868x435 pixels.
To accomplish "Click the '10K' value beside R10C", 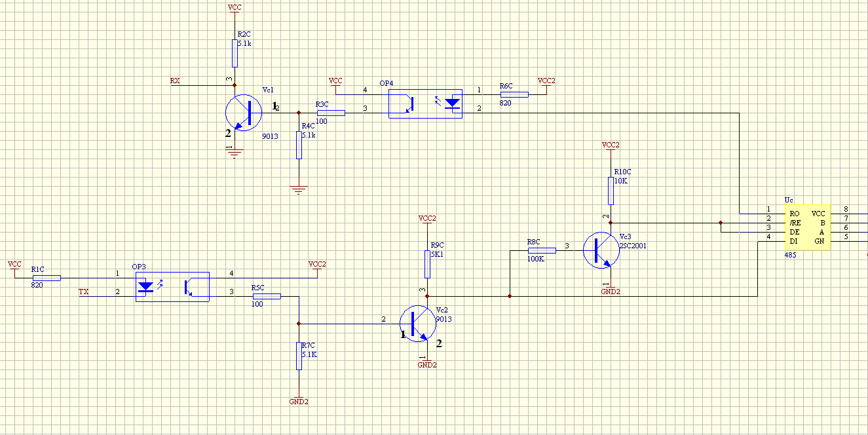I will 621,181.
